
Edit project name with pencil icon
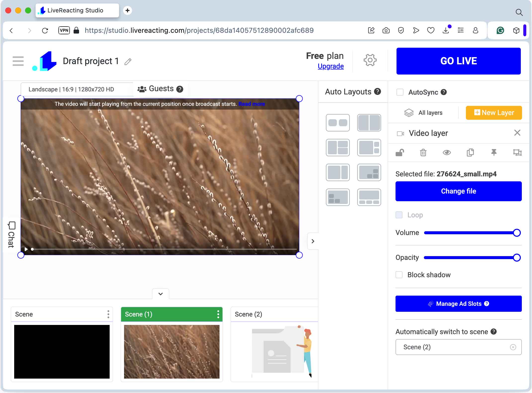[x=128, y=62]
